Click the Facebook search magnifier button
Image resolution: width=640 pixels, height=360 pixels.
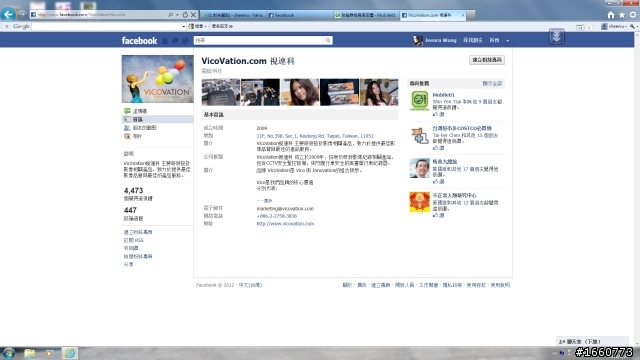[328, 40]
